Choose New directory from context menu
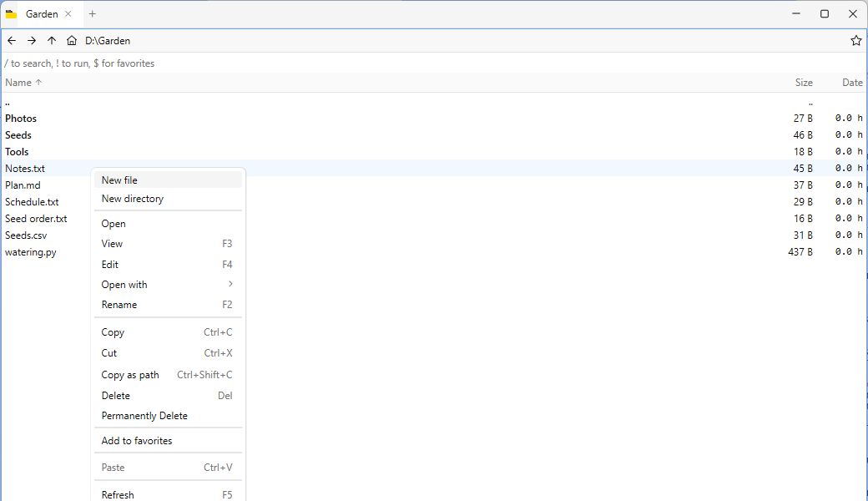868x501 pixels. point(169,199)
